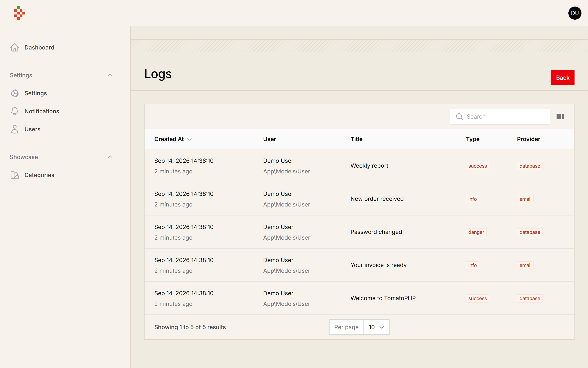The image size is (588, 368).
Task: Toggle table columns with the columns icon
Action: (x=560, y=117)
